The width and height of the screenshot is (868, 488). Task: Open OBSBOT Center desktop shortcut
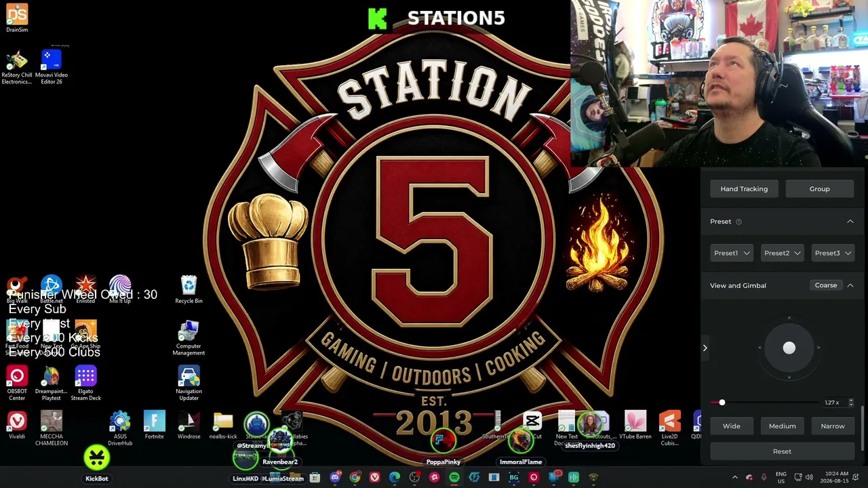pos(17,384)
